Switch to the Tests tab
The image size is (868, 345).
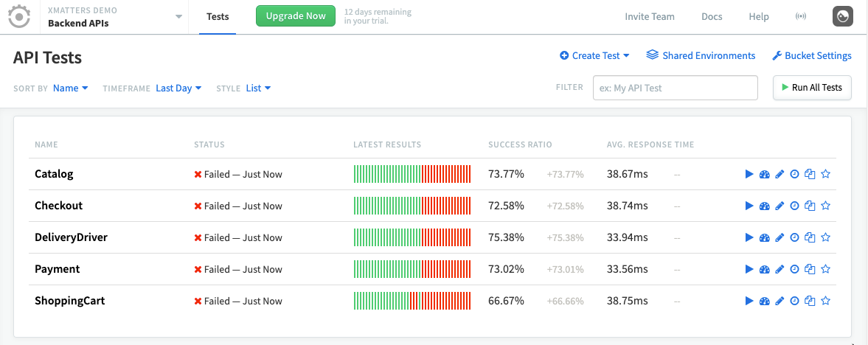(x=218, y=17)
